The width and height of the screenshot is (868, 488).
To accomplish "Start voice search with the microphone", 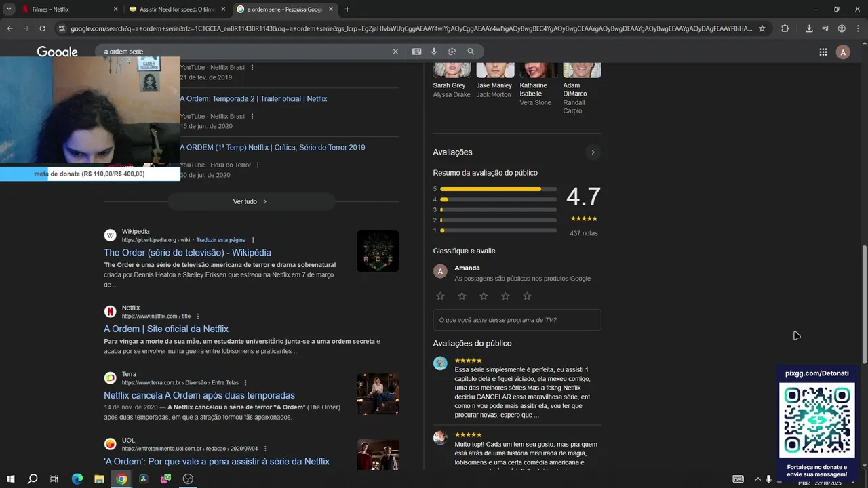I will click(434, 52).
